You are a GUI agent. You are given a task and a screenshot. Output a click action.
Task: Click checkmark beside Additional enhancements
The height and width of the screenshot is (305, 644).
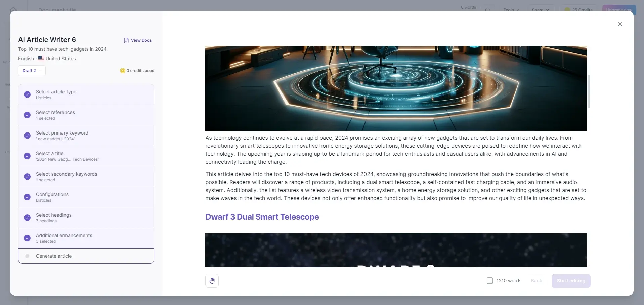coord(27,238)
